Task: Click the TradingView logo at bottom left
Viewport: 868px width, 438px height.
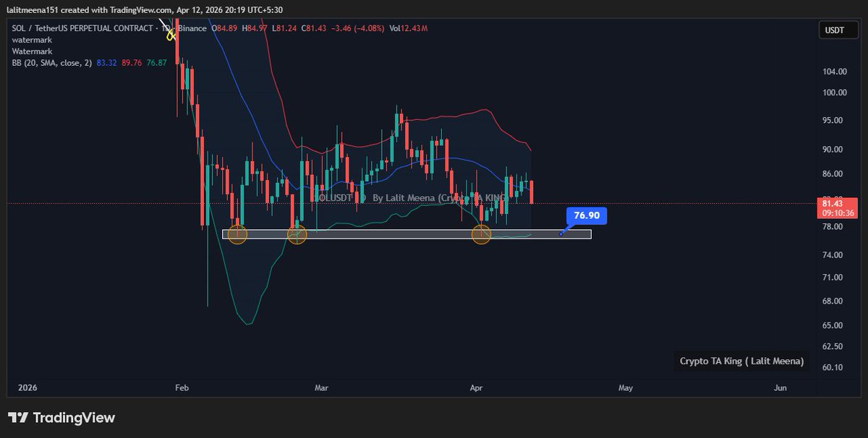Action: click(61, 418)
